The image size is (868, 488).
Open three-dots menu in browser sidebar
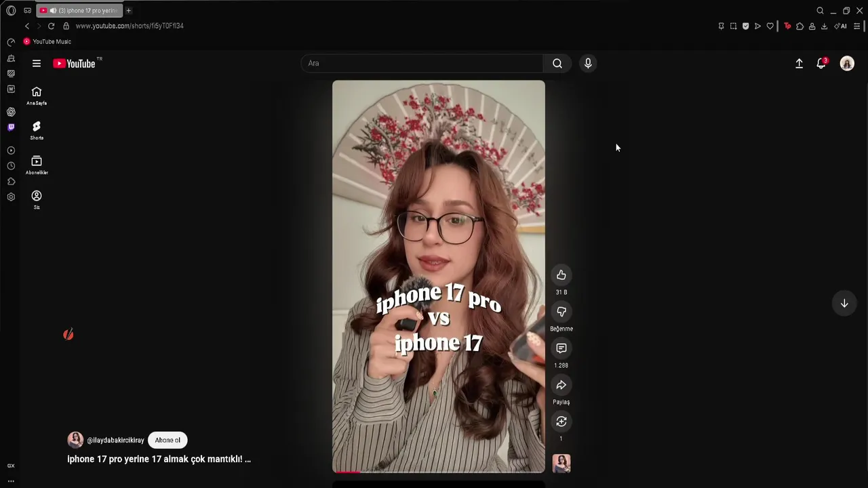11,481
